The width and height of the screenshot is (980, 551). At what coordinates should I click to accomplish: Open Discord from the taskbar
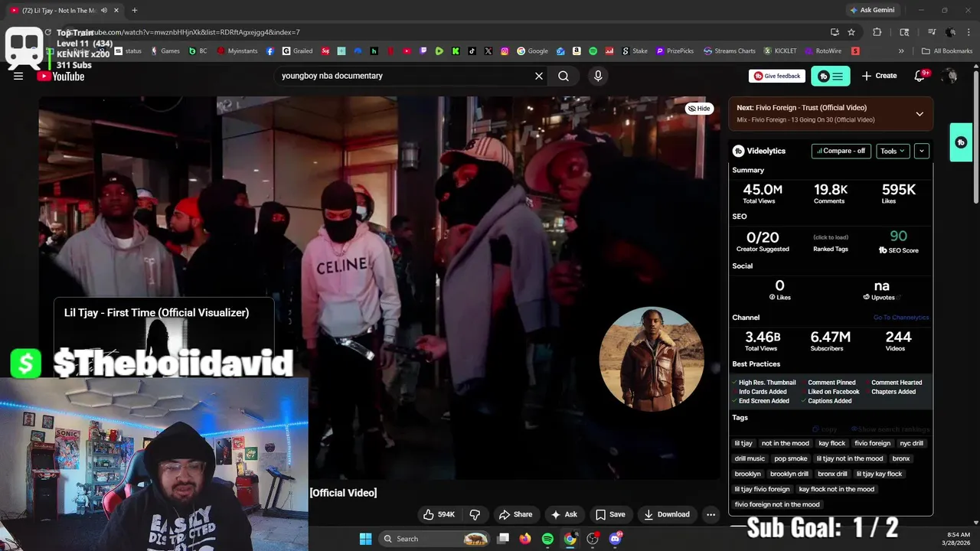615,539
